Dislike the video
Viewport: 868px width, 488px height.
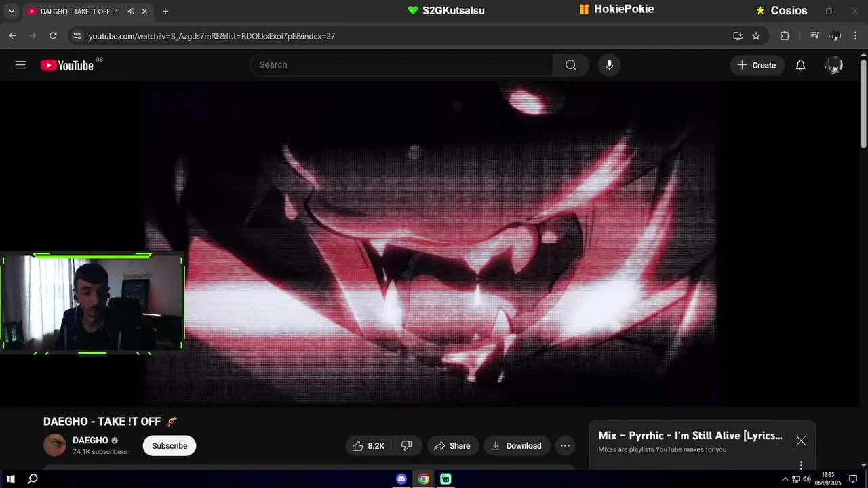coord(407,445)
